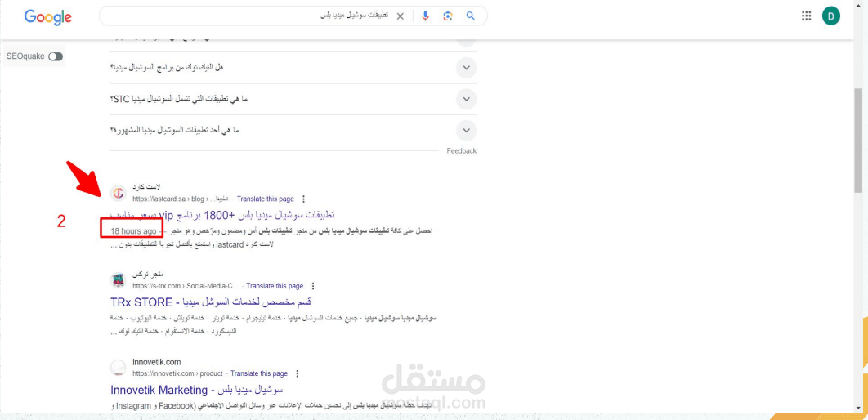Open the innovetik.com site favicon
Screen dimensions: 868x420
click(118, 368)
